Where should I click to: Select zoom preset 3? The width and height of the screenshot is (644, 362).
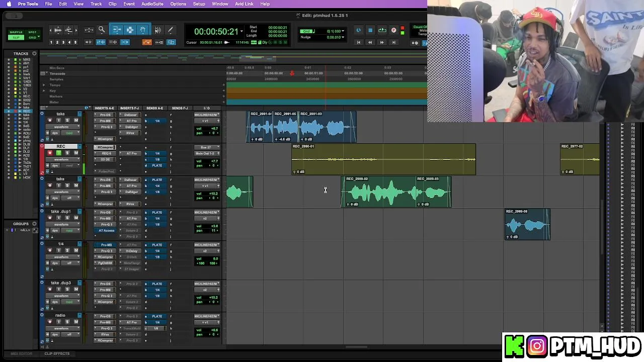tap(63, 42)
